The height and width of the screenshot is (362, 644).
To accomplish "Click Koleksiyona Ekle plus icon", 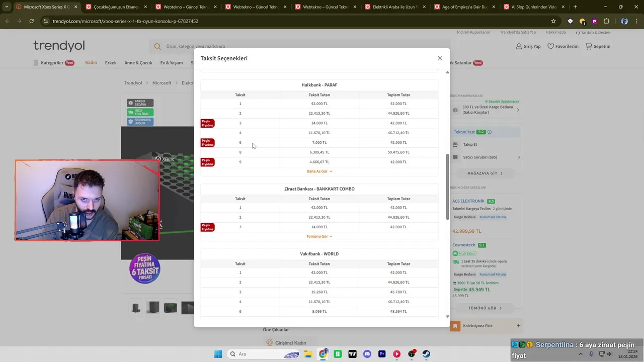I will [519, 326].
